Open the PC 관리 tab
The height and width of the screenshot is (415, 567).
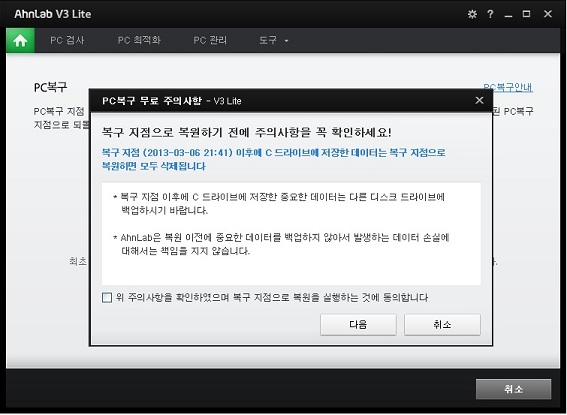(x=210, y=40)
